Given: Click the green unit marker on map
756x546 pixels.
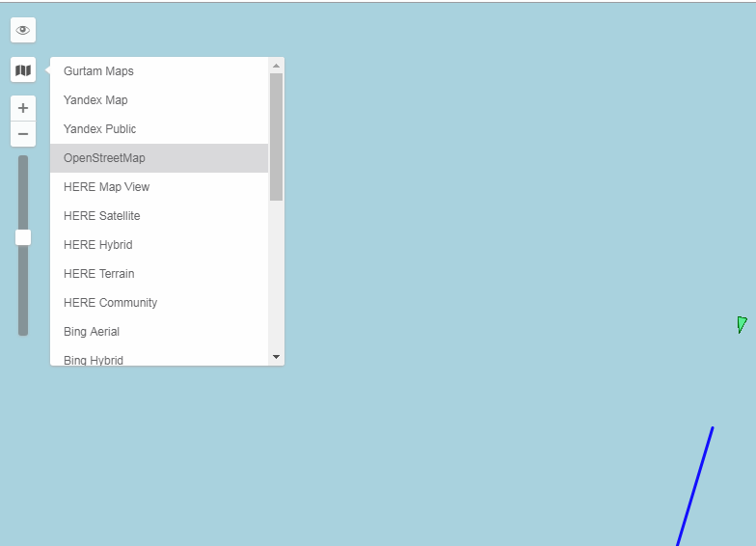Looking at the screenshot, I should (742, 324).
